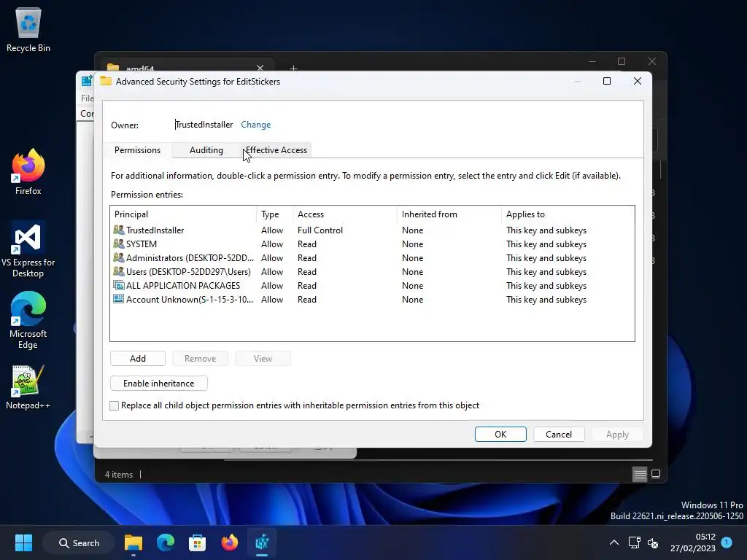Open Microsoft Edge desktop shortcut

[x=28, y=321]
